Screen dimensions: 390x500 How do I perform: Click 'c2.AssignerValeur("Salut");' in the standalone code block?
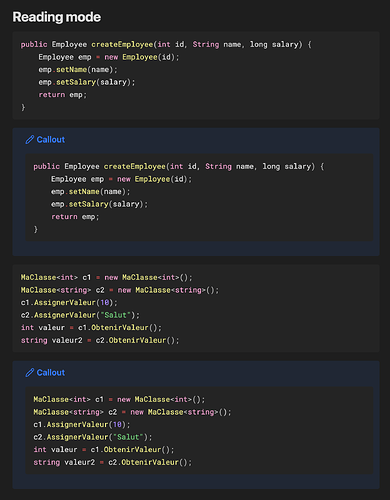click(x=80, y=315)
